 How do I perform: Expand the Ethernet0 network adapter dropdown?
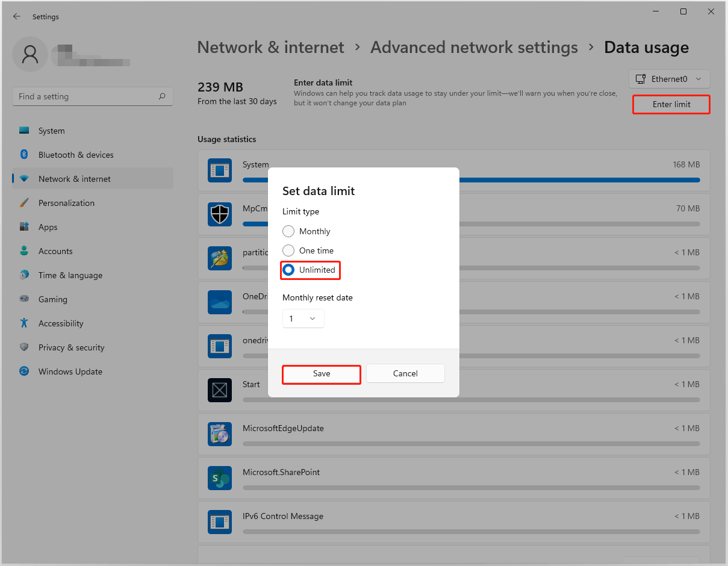[669, 79]
